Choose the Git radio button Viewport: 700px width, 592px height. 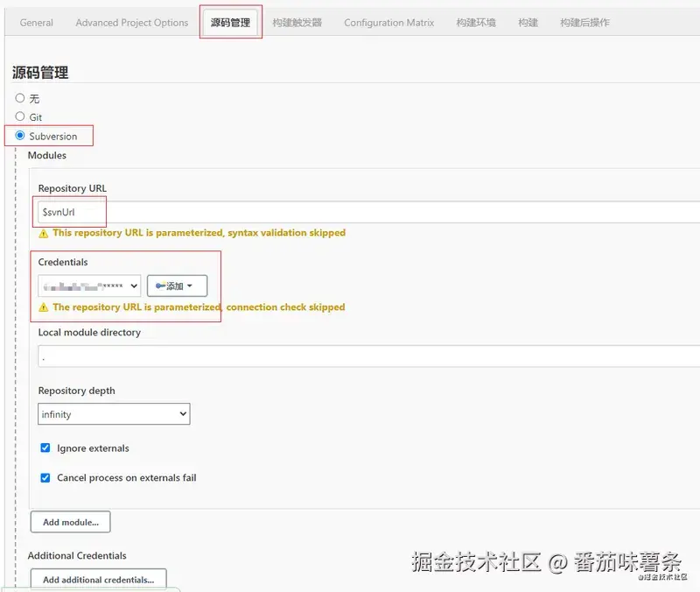point(19,116)
